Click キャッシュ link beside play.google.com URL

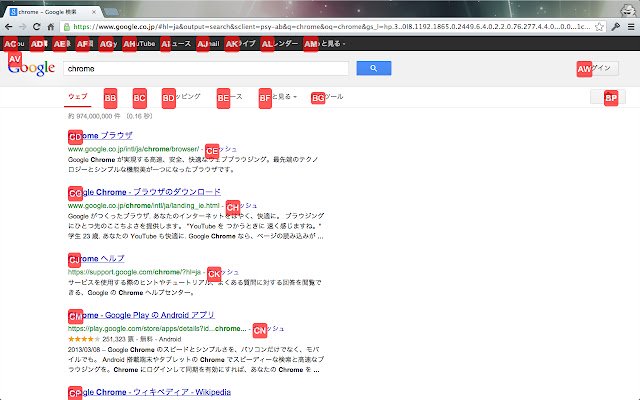[x=268, y=329]
